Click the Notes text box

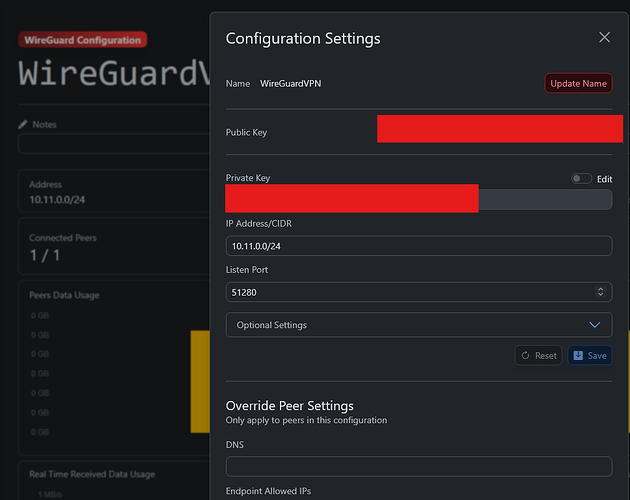click(112, 144)
